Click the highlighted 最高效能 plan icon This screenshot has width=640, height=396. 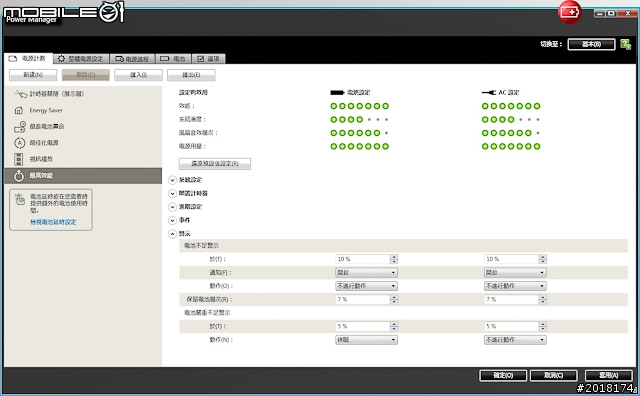(19, 176)
